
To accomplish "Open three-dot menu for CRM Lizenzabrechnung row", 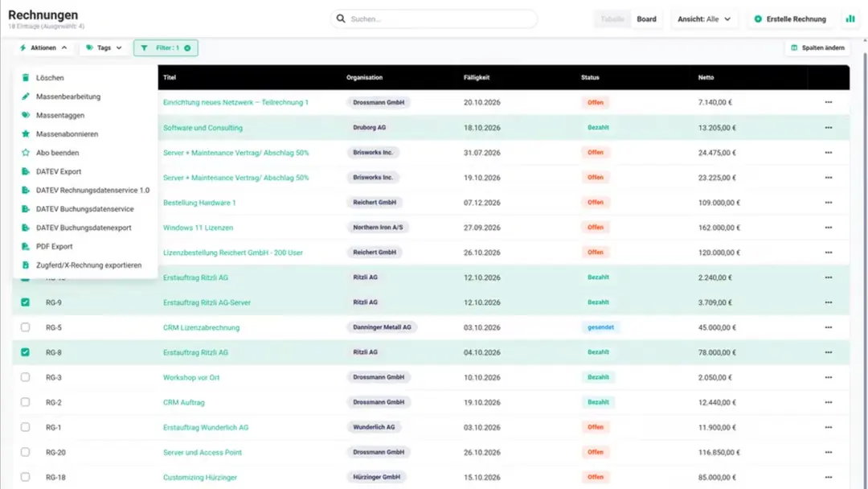I will 828,327.
